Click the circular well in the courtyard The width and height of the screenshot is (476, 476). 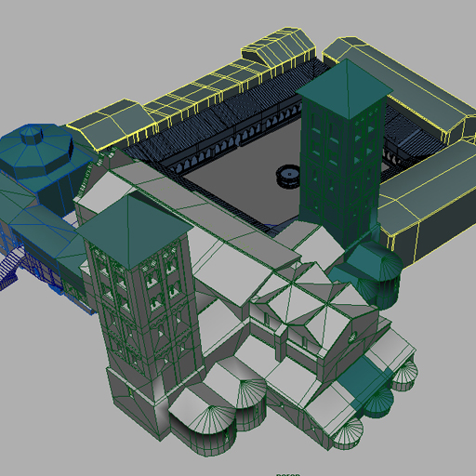288,176
